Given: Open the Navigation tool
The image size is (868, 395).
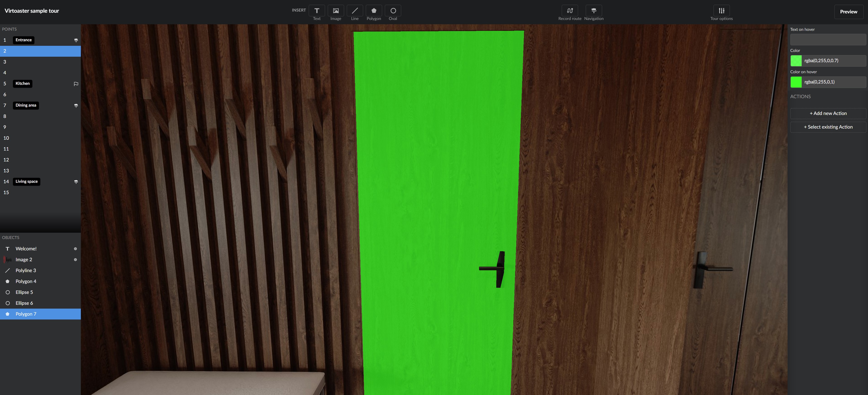Looking at the screenshot, I should coord(594,11).
